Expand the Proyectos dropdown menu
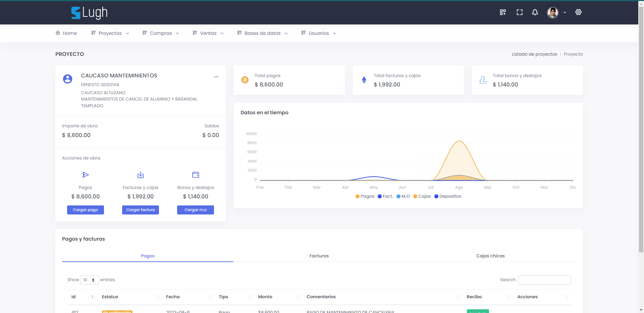Screen dimensions: 644x313 coord(110,33)
